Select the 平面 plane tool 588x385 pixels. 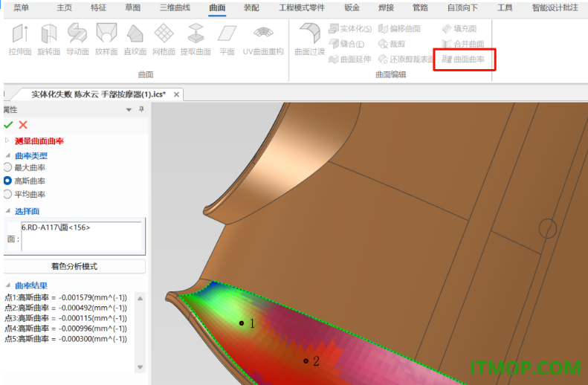[x=227, y=39]
